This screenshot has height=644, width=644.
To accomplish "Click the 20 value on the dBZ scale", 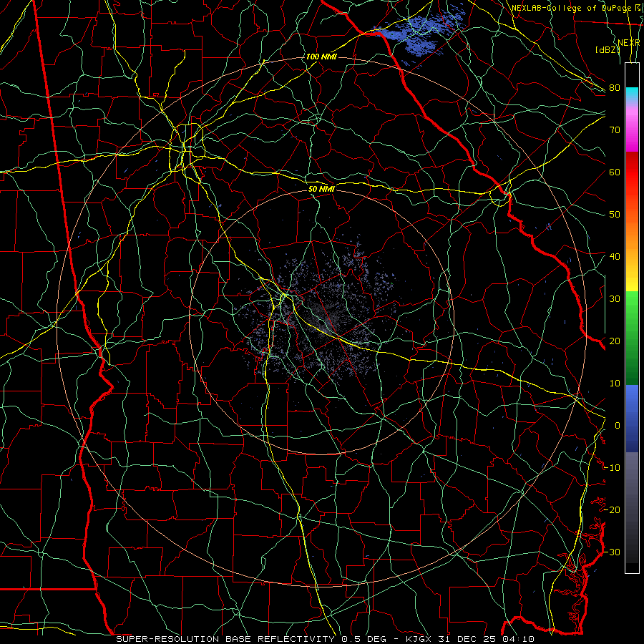I will pos(615,341).
